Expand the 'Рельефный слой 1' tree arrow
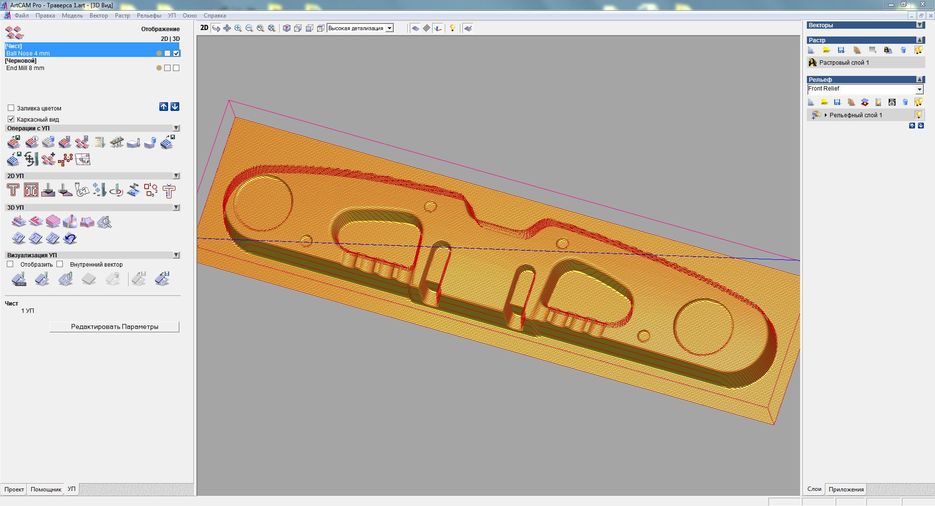Viewport: 935px width, 506px height. point(825,115)
